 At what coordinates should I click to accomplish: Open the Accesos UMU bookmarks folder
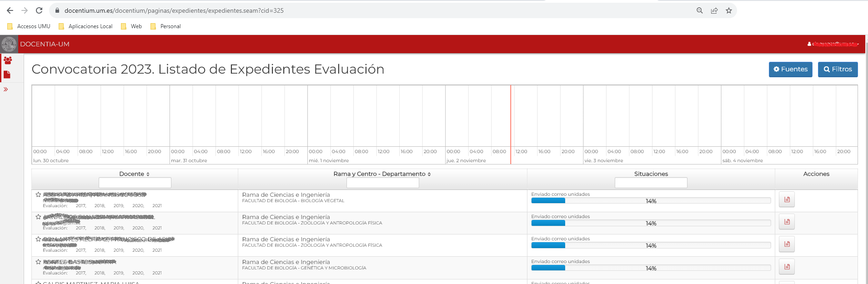click(29, 26)
